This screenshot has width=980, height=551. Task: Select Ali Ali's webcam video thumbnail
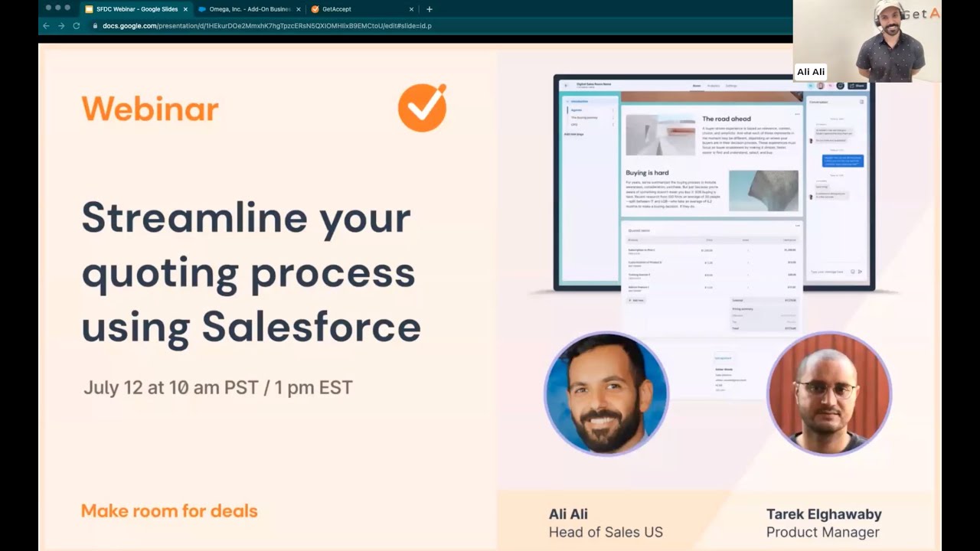point(867,41)
